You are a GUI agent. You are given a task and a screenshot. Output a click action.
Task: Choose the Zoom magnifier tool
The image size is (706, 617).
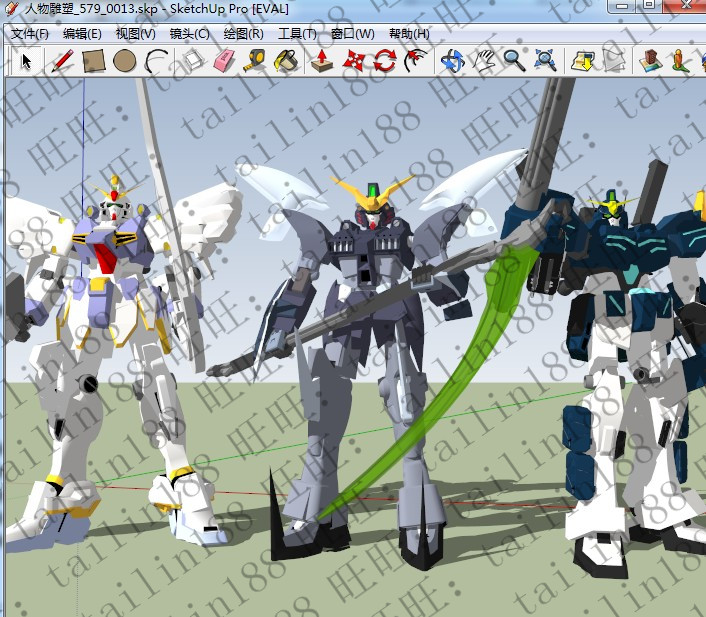514,61
